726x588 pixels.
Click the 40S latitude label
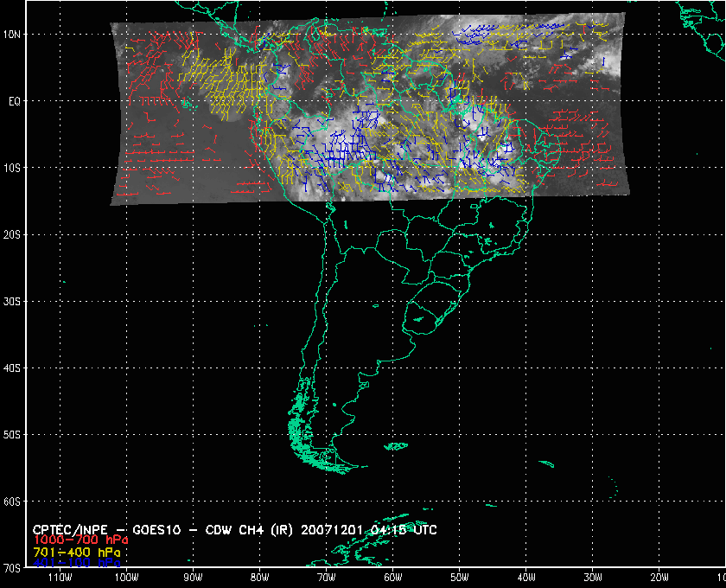point(11,367)
